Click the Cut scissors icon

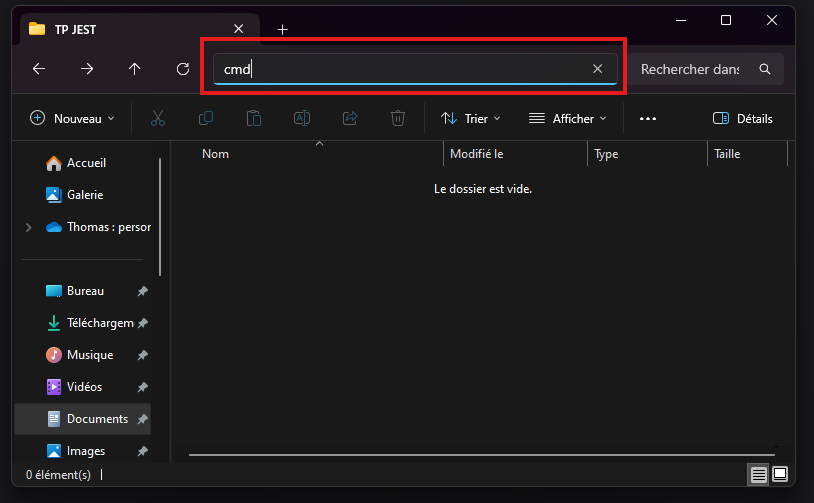click(157, 118)
